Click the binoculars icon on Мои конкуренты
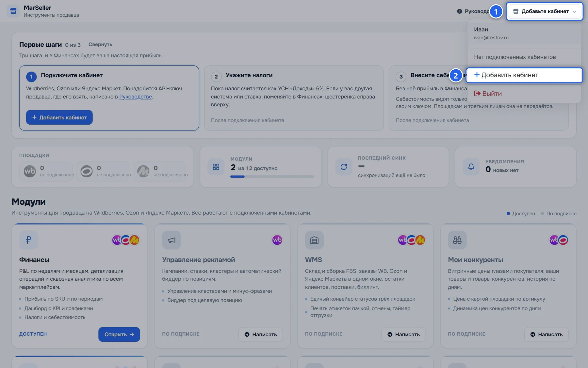588x368 pixels. (457, 240)
